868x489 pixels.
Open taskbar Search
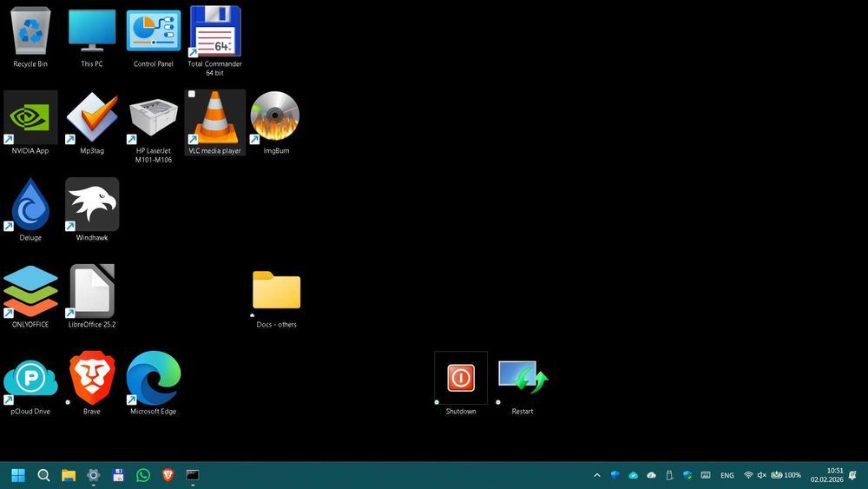(x=43, y=475)
